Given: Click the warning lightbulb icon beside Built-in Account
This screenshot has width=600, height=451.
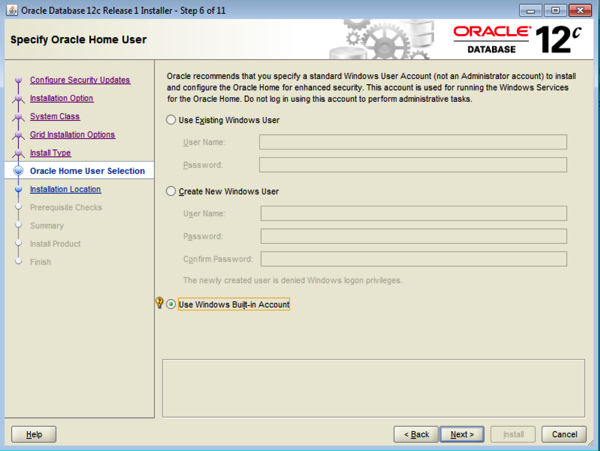Looking at the screenshot, I should 160,303.
